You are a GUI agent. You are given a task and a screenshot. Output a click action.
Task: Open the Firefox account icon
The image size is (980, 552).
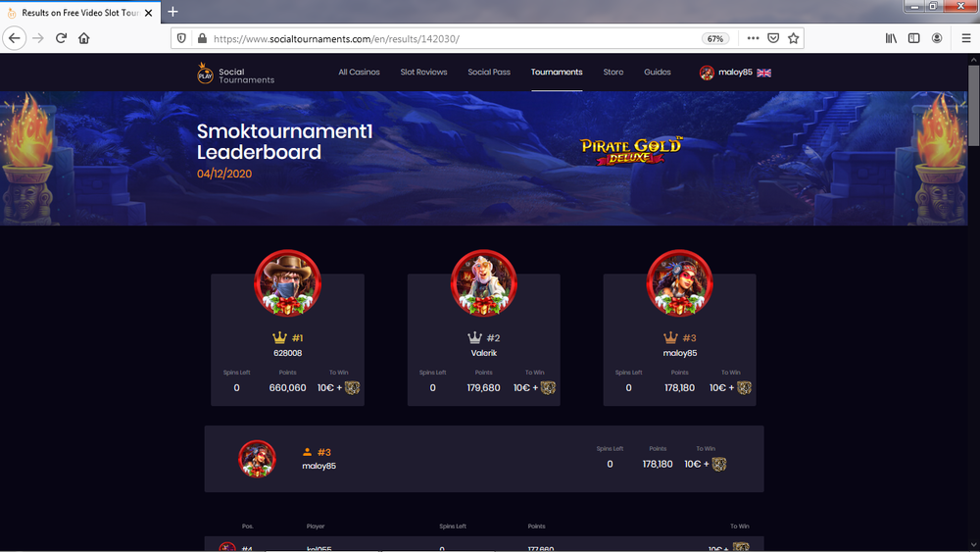936,38
